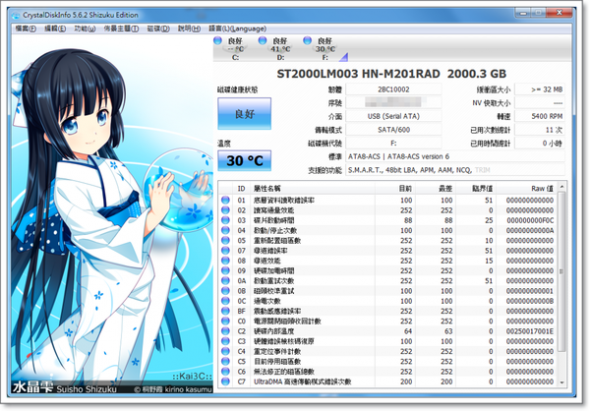Viewport: 590px width, 411px height.
Task: Click the scrollbar up arrow of SMART list
Action: [x=562, y=187]
